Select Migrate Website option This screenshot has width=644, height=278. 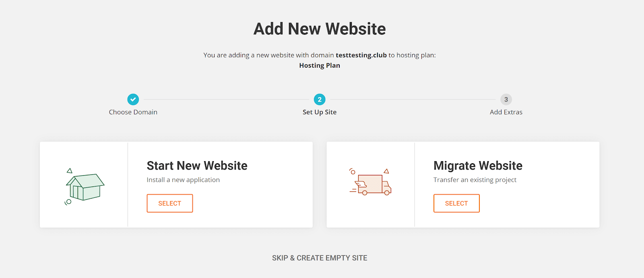click(x=456, y=203)
